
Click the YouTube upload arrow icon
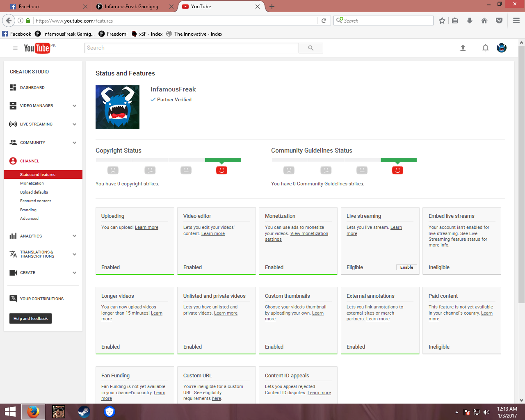tap(463, 48)
